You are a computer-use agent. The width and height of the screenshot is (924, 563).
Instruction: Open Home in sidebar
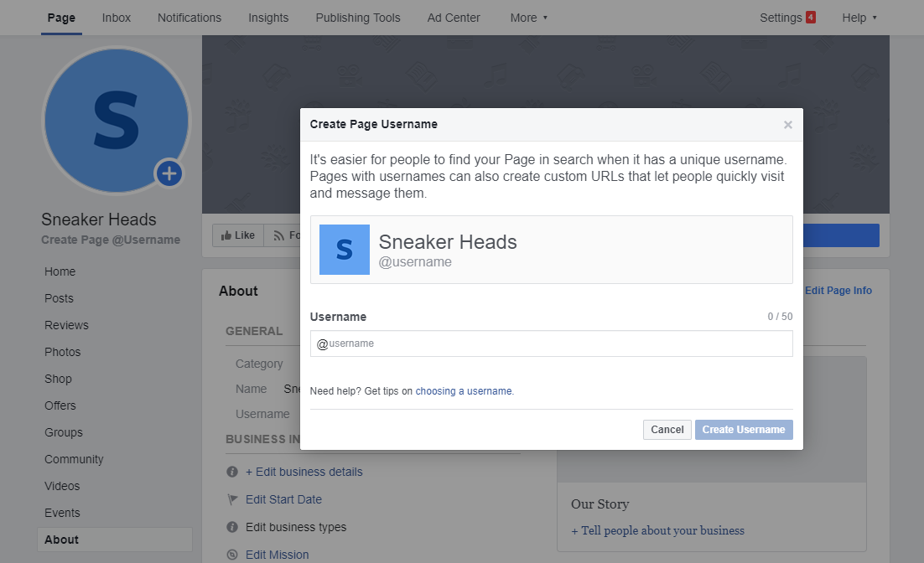click(x=60, y=271)
